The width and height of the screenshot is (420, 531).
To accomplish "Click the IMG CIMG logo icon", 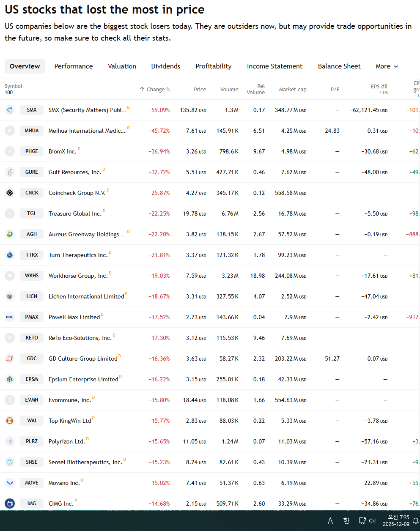I will tap(10, 504).
